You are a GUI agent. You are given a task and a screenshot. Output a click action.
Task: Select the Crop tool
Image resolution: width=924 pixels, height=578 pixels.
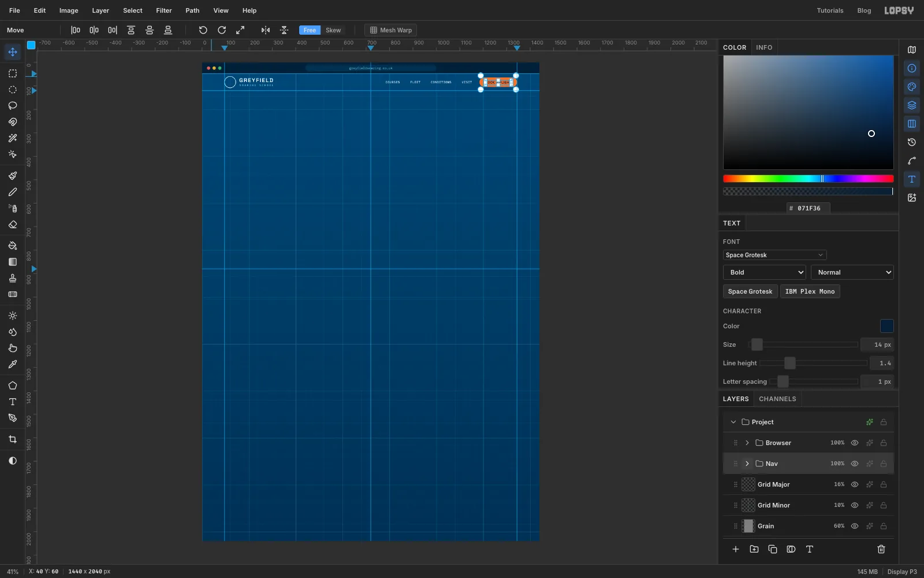(x=13, y=439)
